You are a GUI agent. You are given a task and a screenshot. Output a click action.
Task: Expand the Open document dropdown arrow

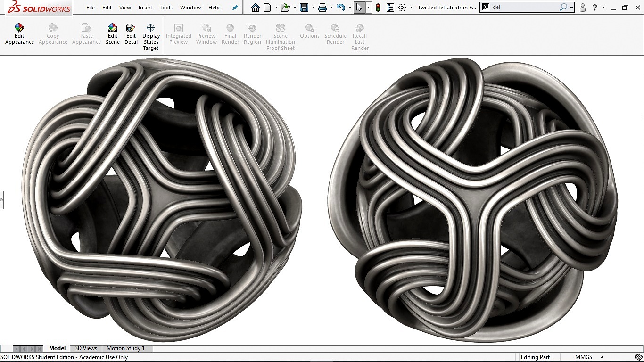294,8
